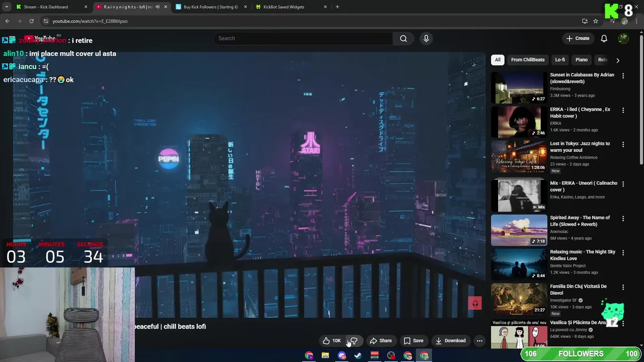The width and height of the screenshot is (644, 362).
Task: Open Relaxing music - Night Sky Kindles Love
Action: [583, 255]
